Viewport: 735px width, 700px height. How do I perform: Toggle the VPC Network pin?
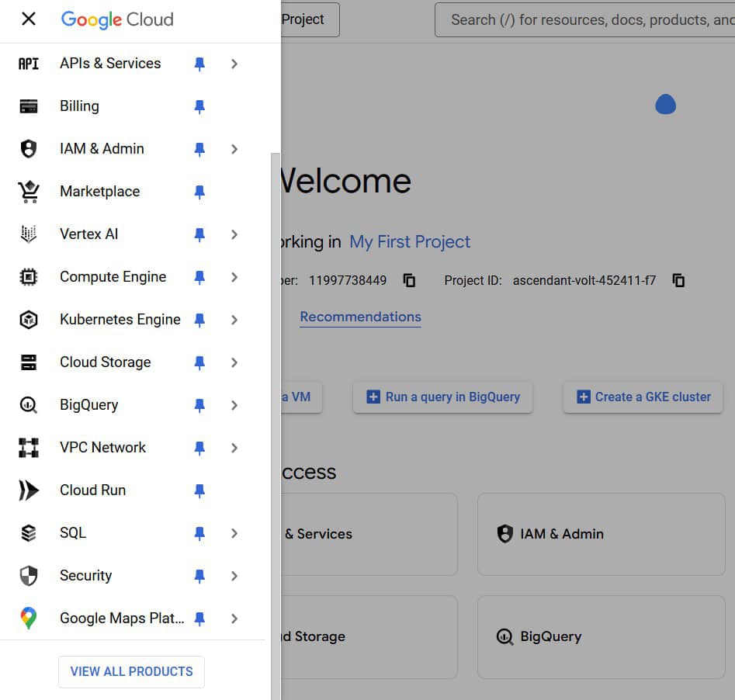click(199, 448)
